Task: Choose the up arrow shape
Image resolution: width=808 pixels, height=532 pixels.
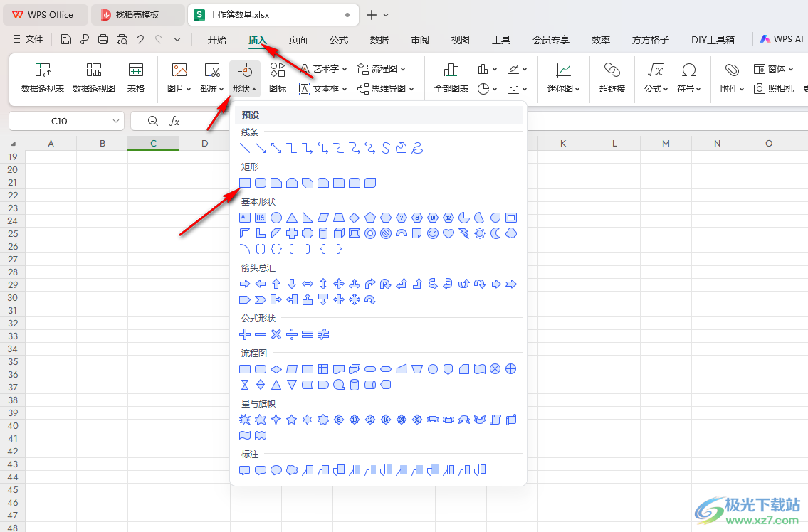Action: 276,284
